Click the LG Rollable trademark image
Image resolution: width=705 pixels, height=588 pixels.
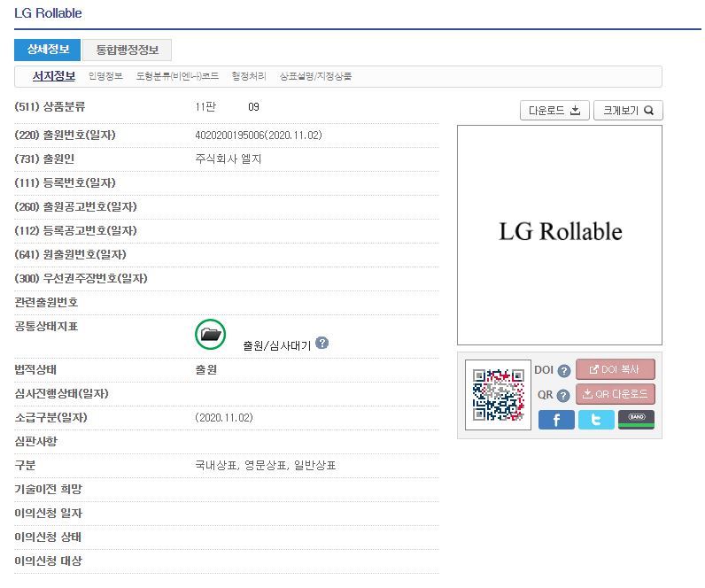pos(560,235)
